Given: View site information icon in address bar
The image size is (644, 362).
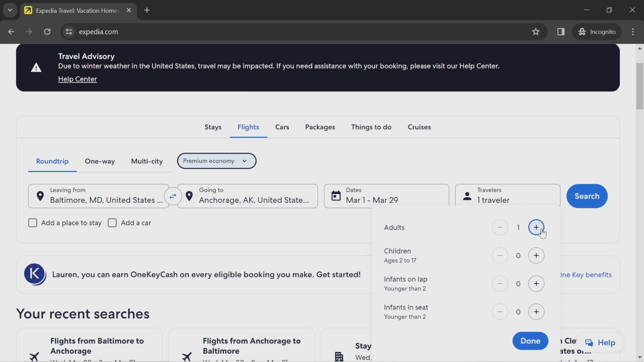Looking at the screenshot, I should tap(69, 32).
